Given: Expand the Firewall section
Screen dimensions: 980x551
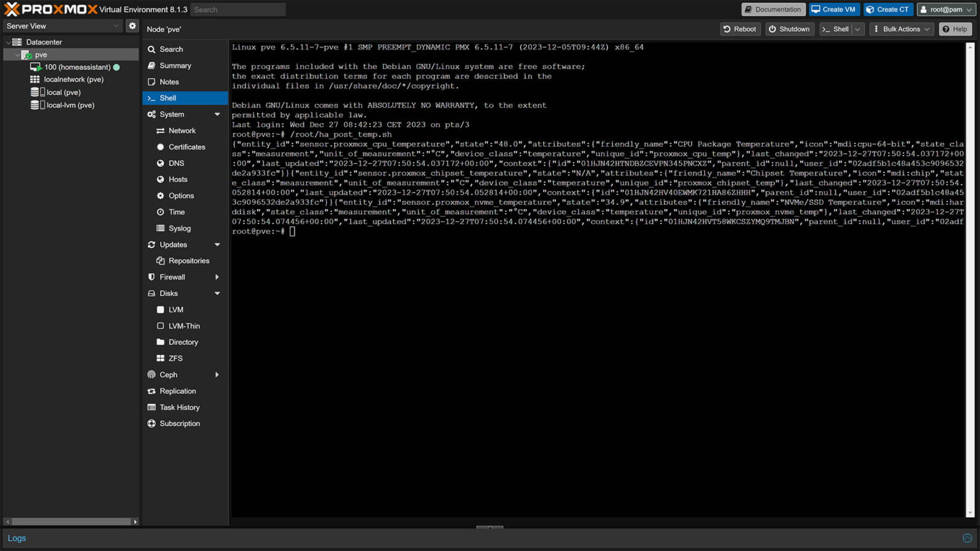Looking at the screenshot, I should click(x=217, y=277).
